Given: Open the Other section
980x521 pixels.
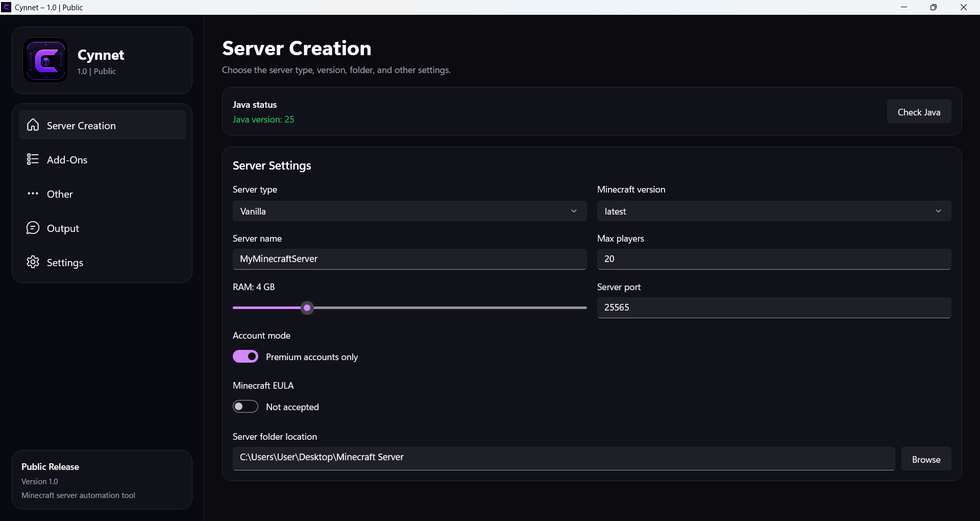Looking at the screenshot, I should coord(102,194).
